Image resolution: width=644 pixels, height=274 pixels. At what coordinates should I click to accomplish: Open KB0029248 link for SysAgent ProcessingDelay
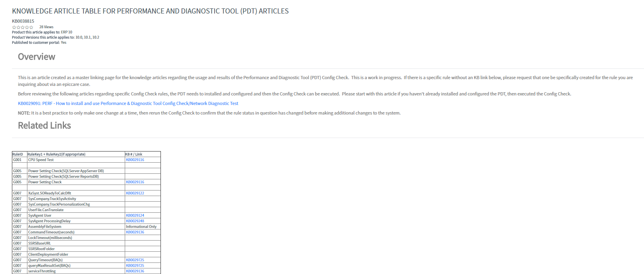click(135, 221)
